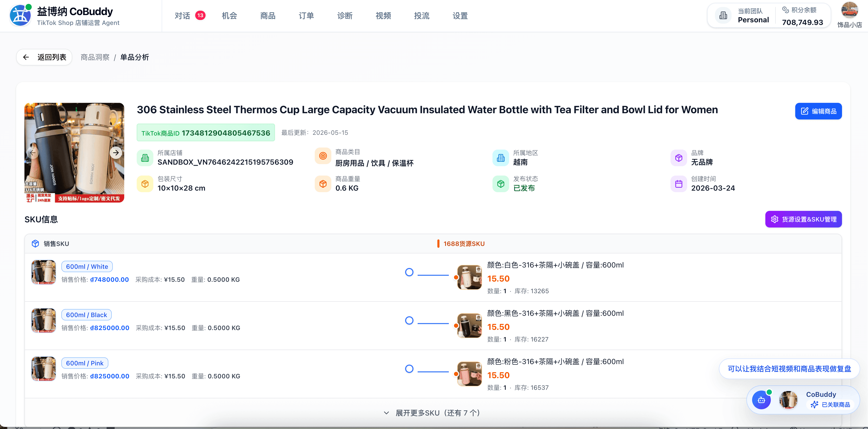Open the 商品 navigation tab
This screenshot has height=429, width=868.
[267, 16]
